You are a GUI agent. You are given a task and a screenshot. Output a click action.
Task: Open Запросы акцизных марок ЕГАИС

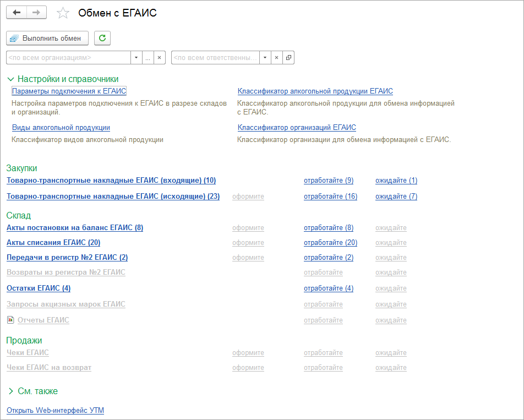click(66, 304)
